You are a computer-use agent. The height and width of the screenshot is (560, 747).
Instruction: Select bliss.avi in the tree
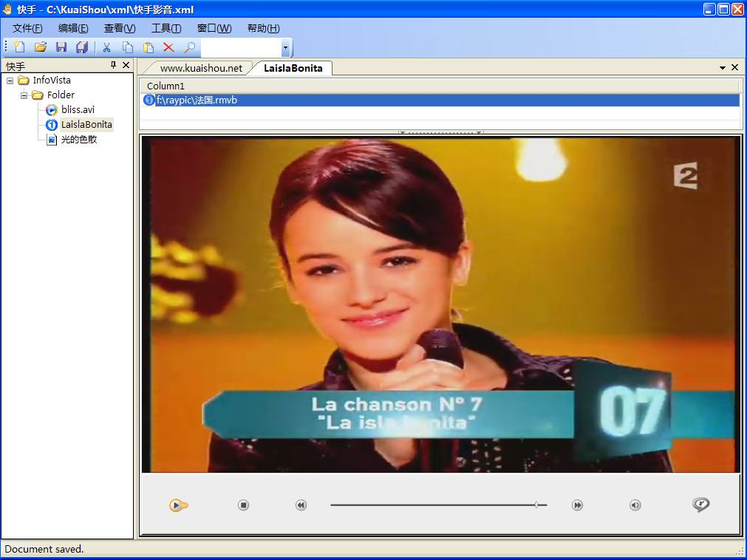[78, 109]
